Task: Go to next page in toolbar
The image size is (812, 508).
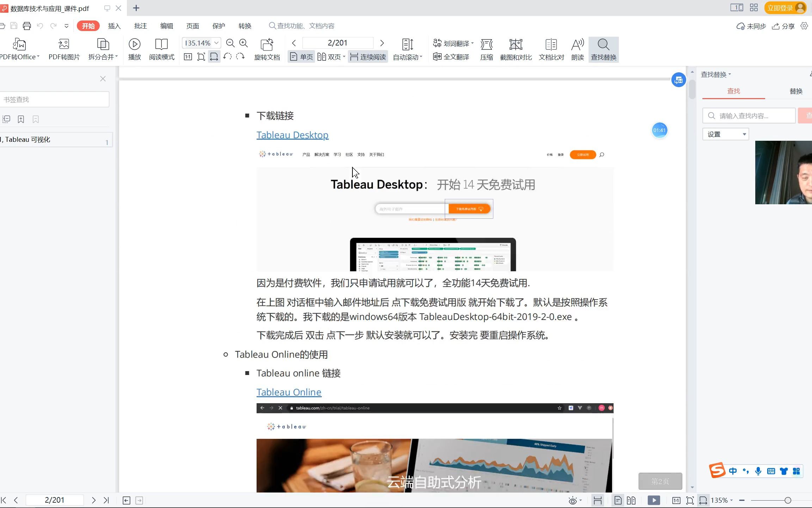Action: pos(382,43)
